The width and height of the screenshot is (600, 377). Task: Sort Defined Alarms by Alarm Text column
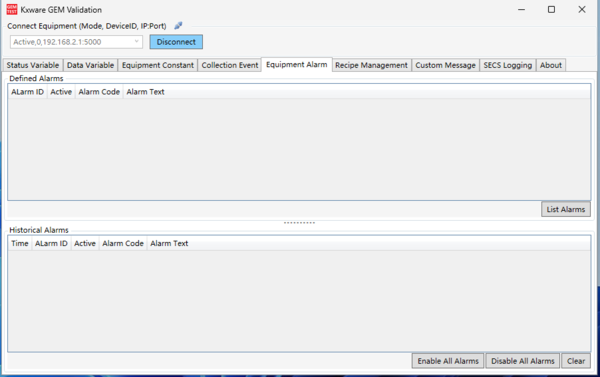(145, 92)
